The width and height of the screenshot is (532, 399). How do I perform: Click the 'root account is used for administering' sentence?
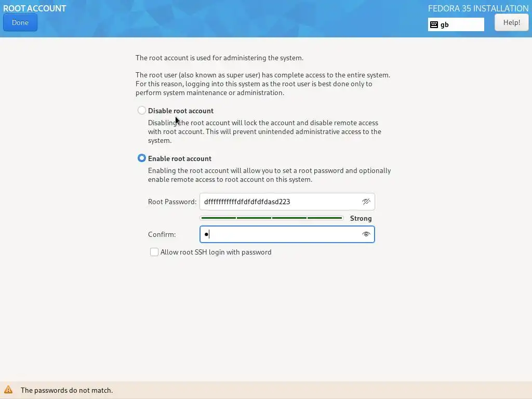(x=219, y=58)
